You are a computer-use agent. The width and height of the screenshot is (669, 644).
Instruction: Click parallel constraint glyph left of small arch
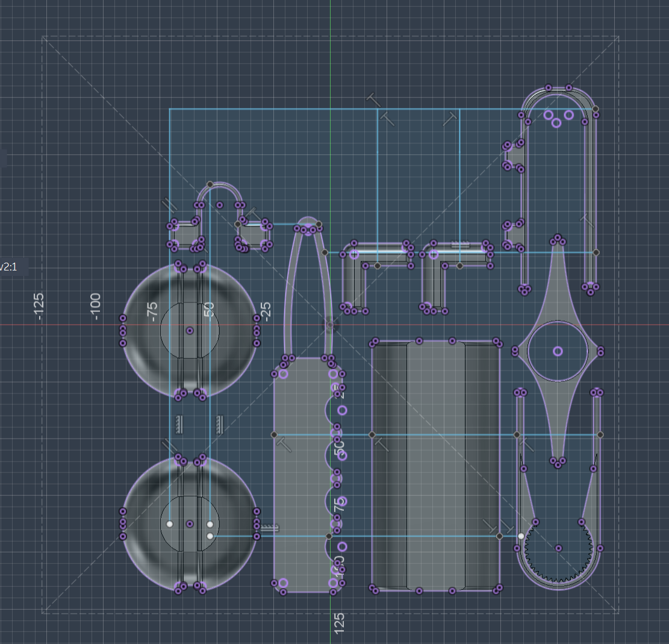[x=169, y=205]
